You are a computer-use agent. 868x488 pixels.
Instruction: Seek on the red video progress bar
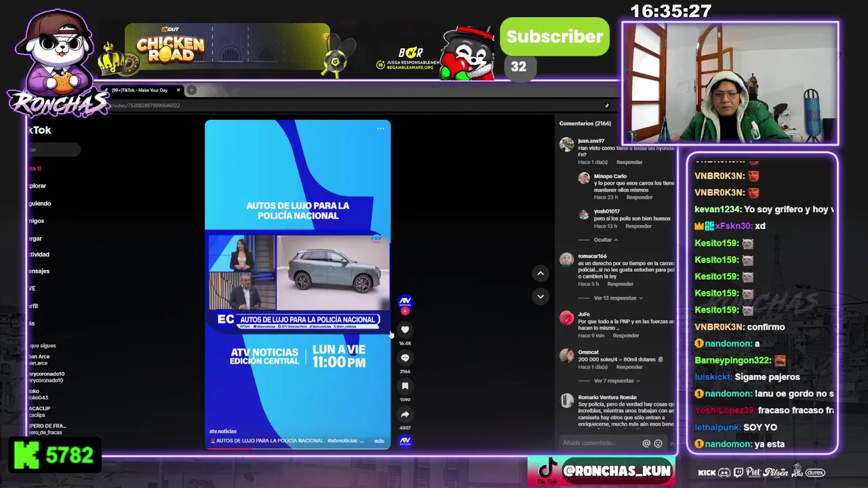point(298,448)
